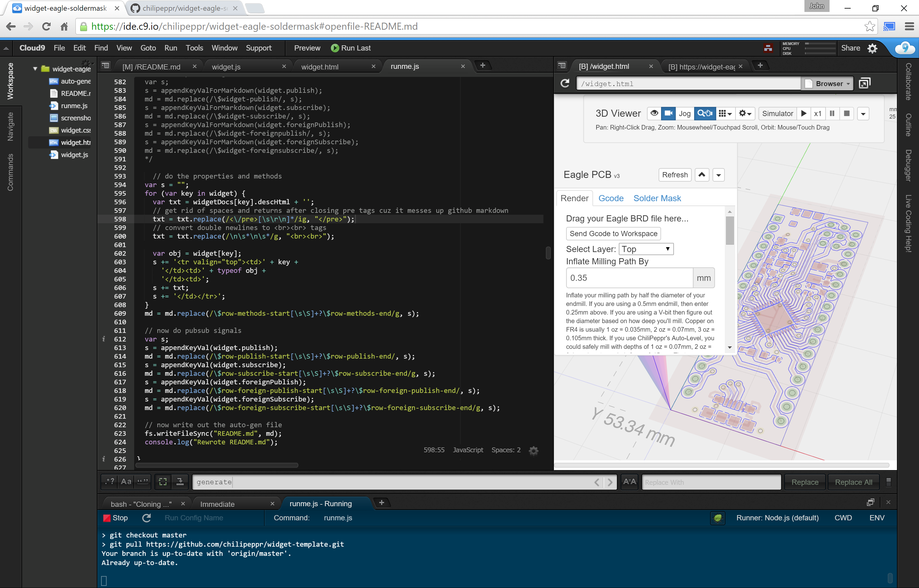Image resolution: width=919 pixels, height=588 pixels.
Task: Click the Debugger mode leaf icon
Action: tap(718, 518)
